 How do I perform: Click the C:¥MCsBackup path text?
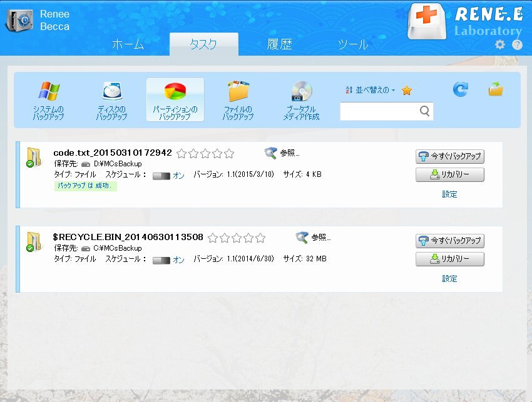click(118, 248)
